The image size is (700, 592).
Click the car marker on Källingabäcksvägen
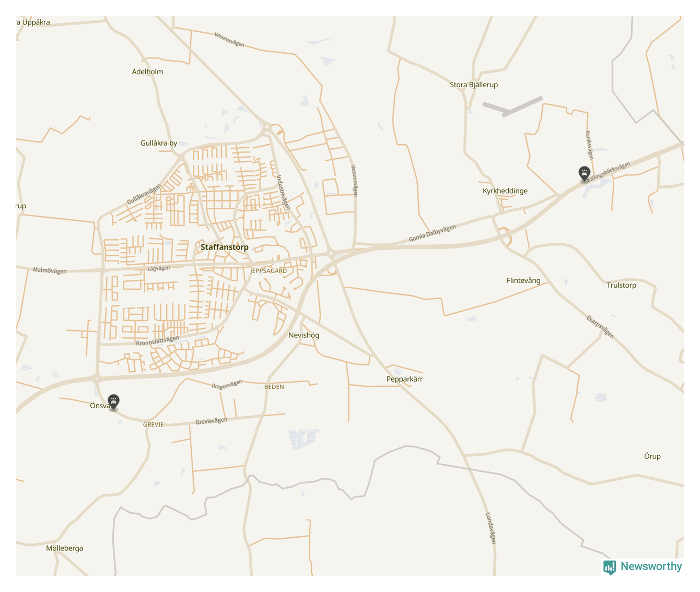coord(584,173)
